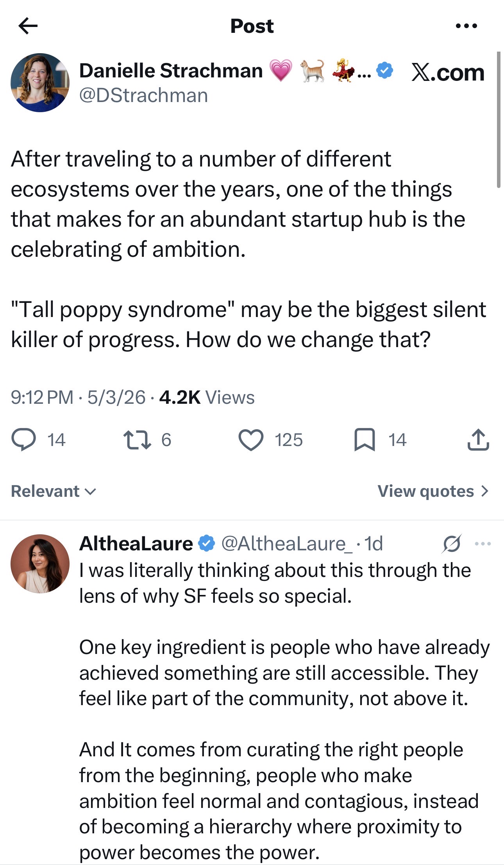Click the vertical scrollbar on the right edge
This screenshot has height=865, width=504.
pyautogui.click(x=499, y=120)
